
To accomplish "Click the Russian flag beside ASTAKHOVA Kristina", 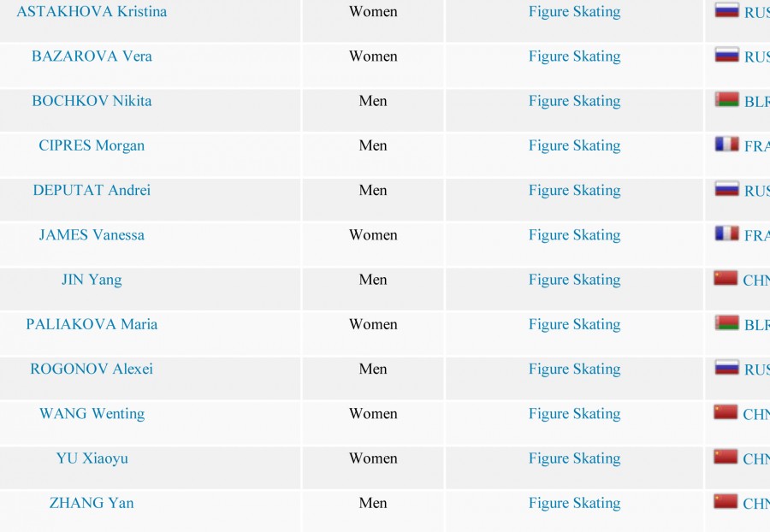I will (x=726, y=10).
